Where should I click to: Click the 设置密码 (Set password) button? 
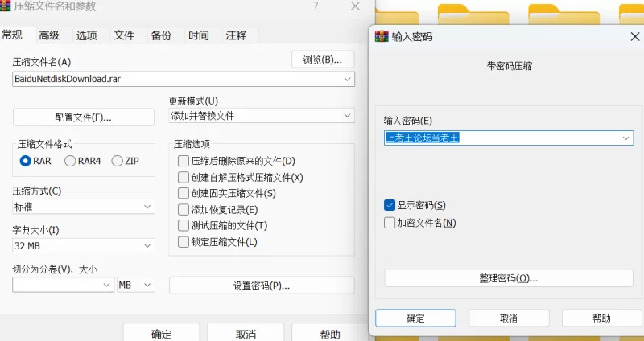(262, 286)
